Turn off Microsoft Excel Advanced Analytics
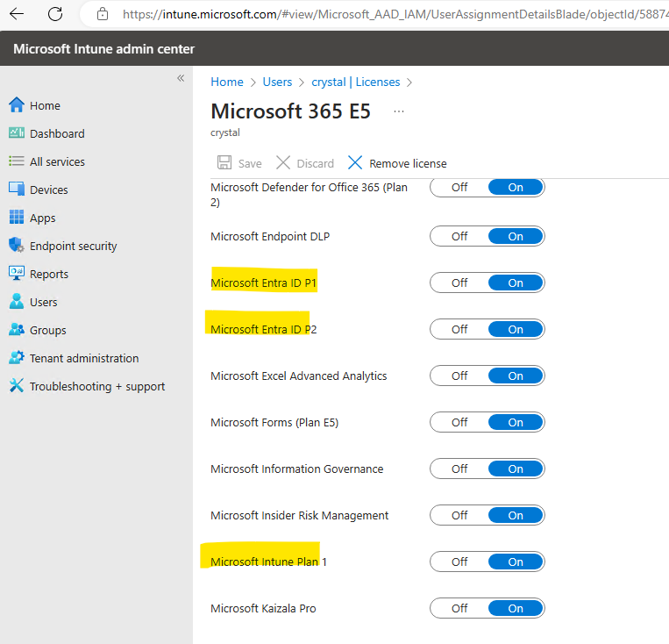669x644 pixels. (x=459, y=376)
